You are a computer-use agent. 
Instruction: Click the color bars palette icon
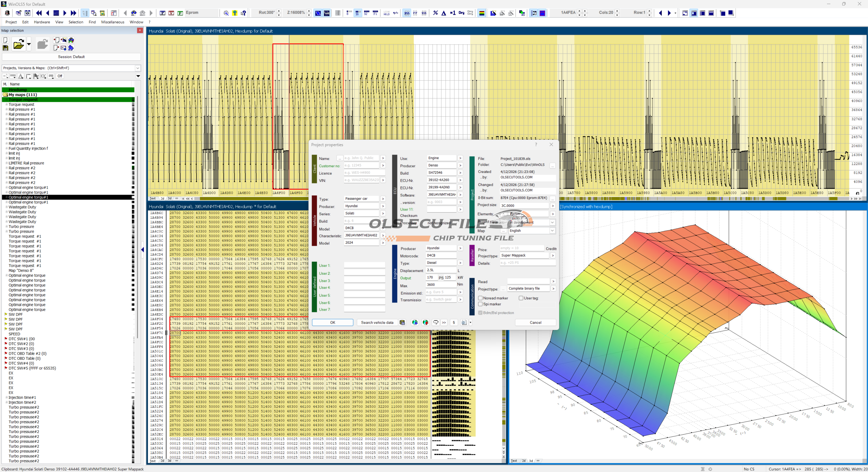click(x=481, y=13)
